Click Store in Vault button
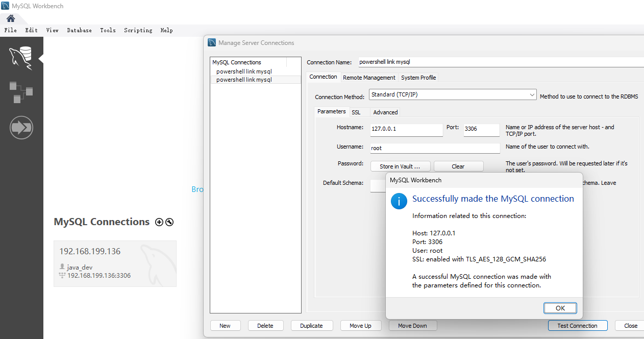This screenshot has height=339, width=644. pyautogui.click(x=400, y=166)
